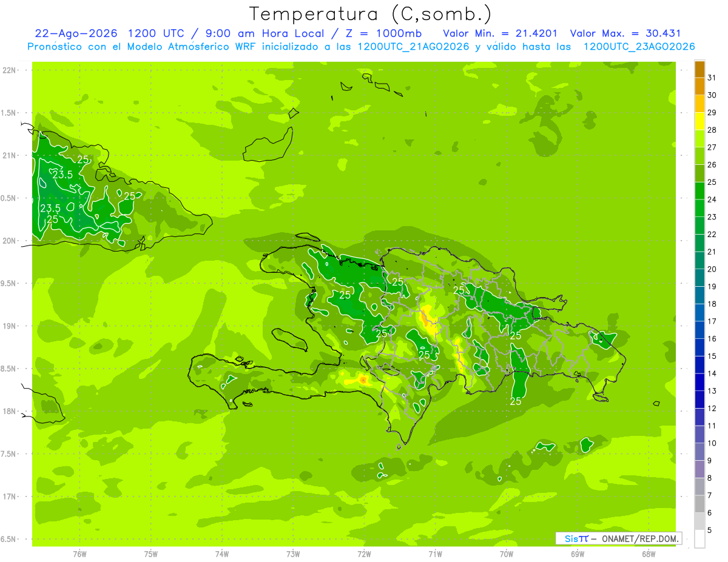Click the '9' color bar label
Image resolution: width=728 pixels, height=562 pixels.
[x=709, y=461]
